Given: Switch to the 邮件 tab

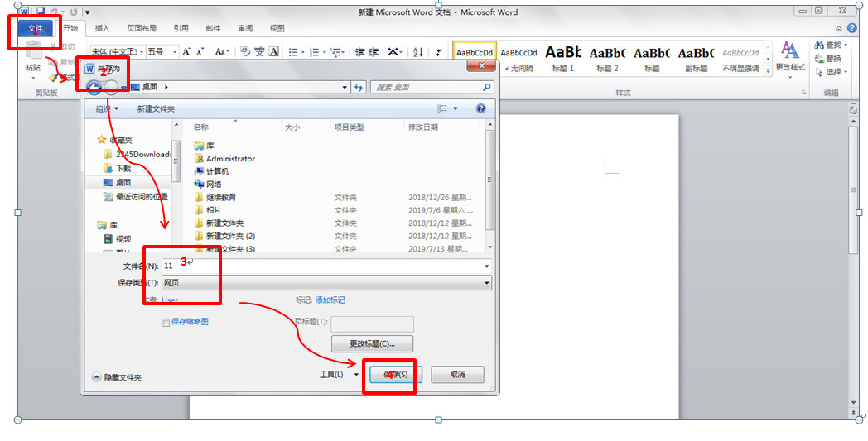Looking at the screenshot, I should pos(213,28).
